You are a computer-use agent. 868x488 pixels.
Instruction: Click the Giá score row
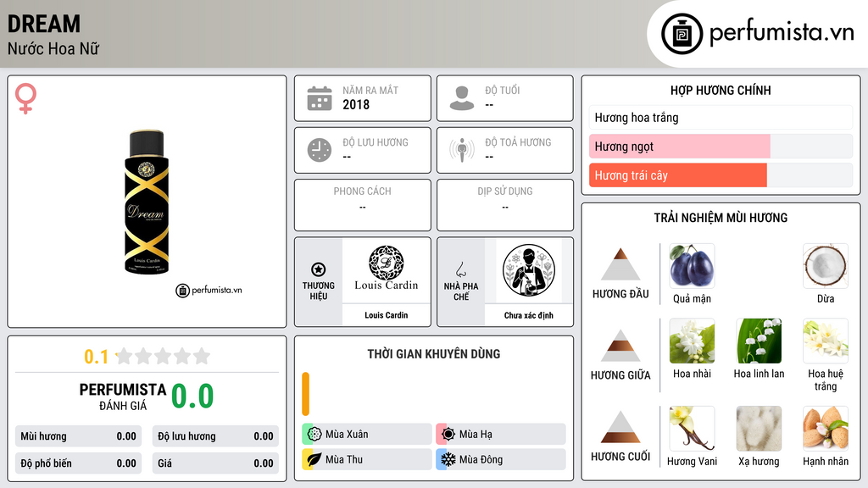(215, 463)
